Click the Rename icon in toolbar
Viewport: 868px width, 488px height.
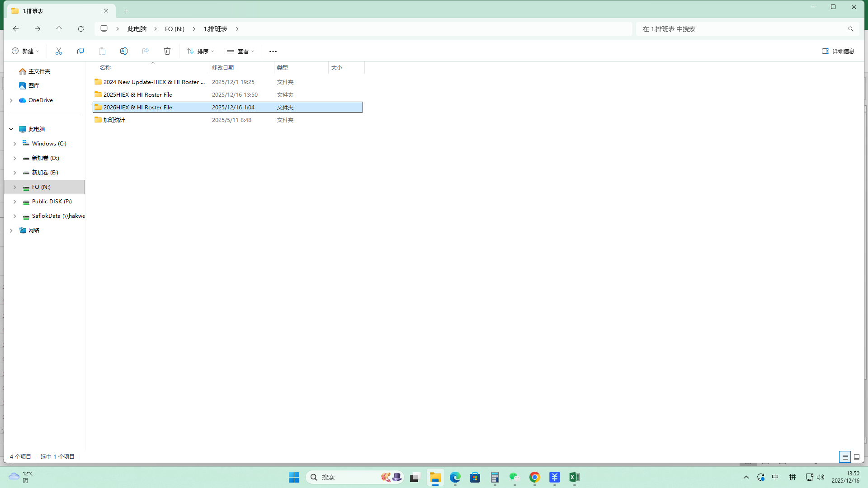tap(124, 51)
